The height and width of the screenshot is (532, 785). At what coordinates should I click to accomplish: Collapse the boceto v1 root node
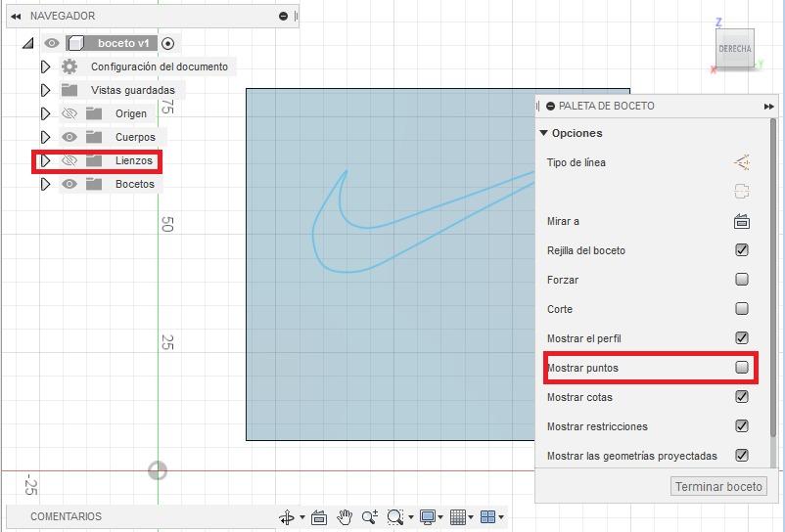[x=28, y=43]
